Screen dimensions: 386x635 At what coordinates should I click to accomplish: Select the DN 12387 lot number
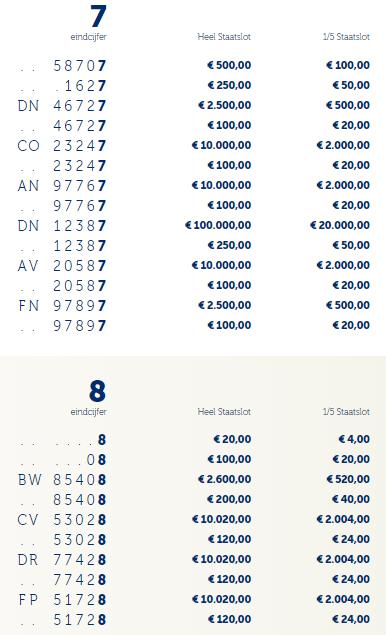point(62,226)
